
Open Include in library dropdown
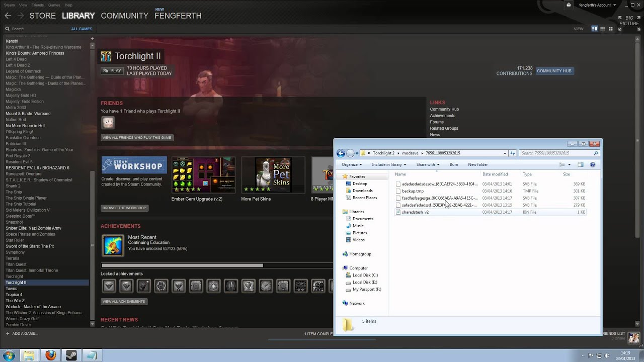[x=389, y=164]
